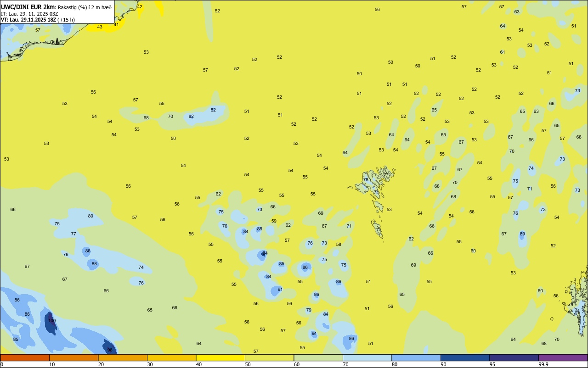Viewport: 588px width, 368px height.
Task: Click the humidity value 80 on the map
Action: point(90,216)
